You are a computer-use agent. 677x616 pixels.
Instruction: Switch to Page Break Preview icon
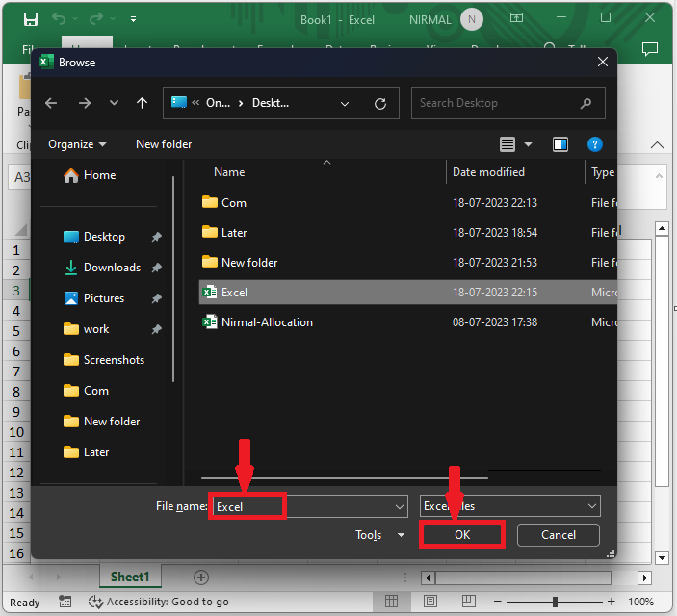468,601
